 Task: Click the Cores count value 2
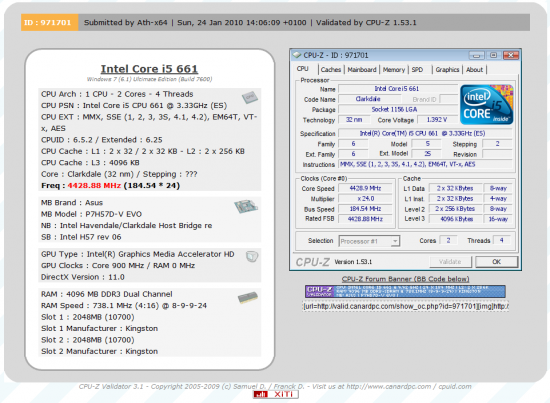point(448,240)
